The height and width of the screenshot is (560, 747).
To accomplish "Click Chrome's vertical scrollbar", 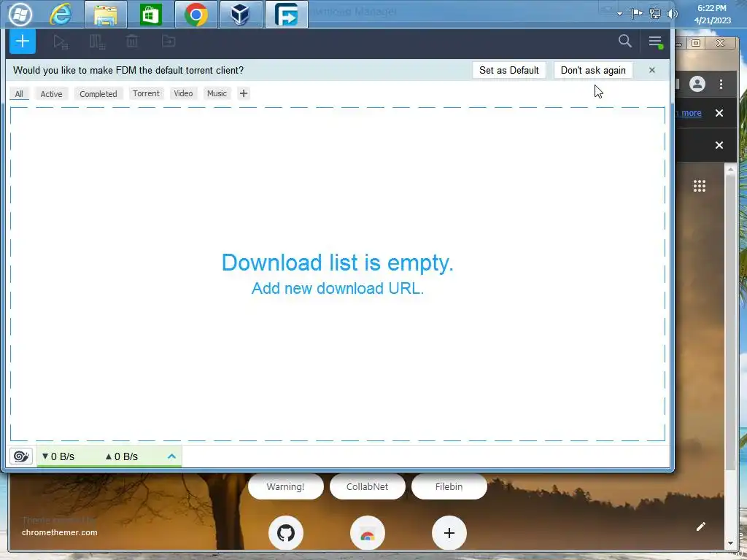I will tap(730, 322).
